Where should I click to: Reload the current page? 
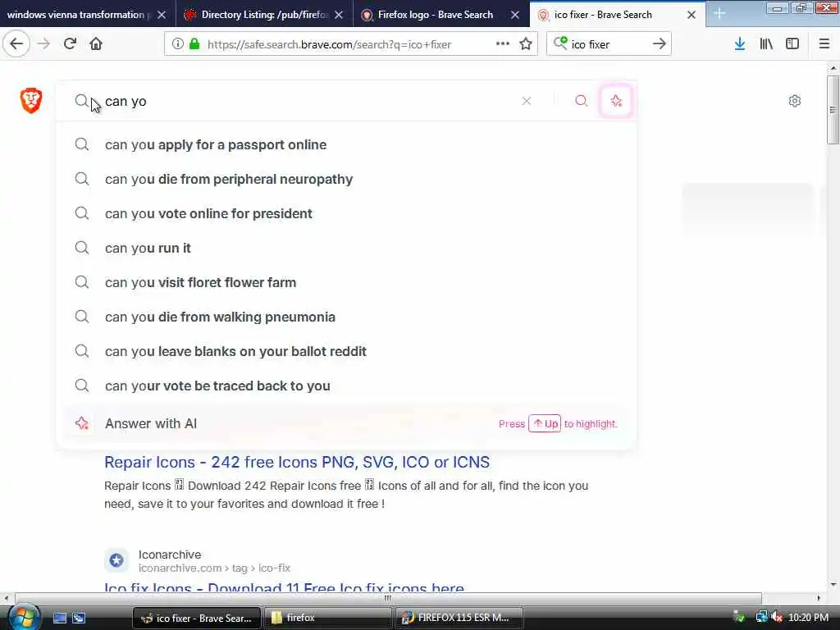point(70,44)
